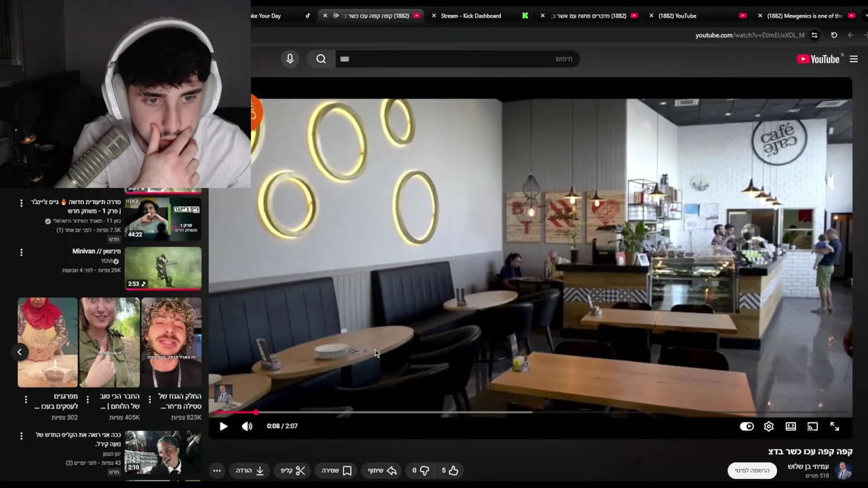Click the 0:08 / 2:07 time display
The height and width of the screenshot is (488, 868).
click(x=282, y=426)
